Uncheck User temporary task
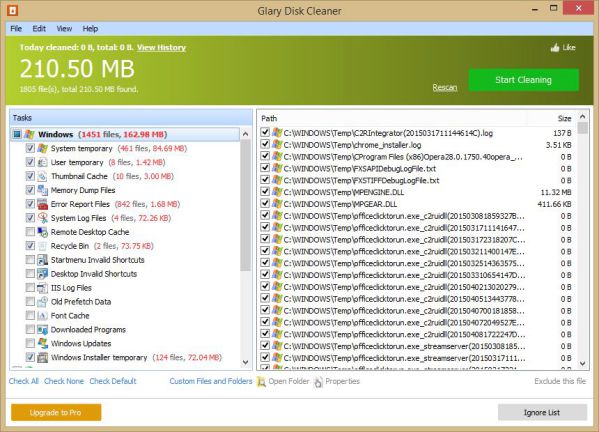 click(x=30, y=162)
